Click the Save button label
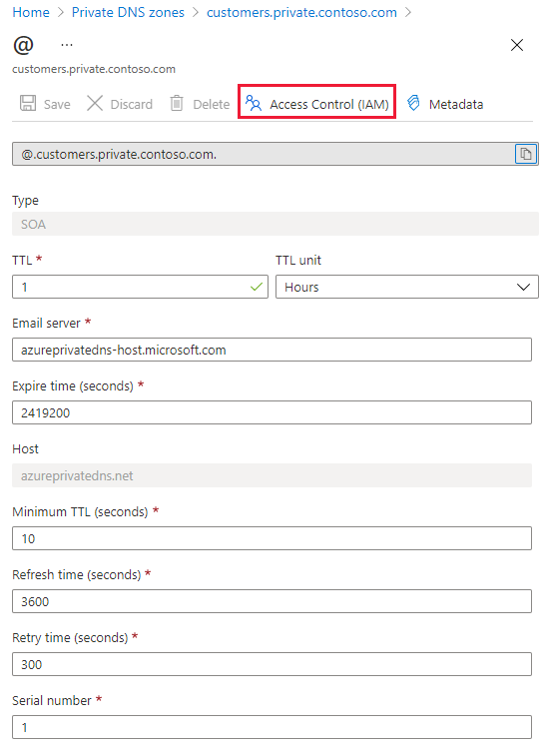This screenshot has height=756, width=550. pos(57,104)
